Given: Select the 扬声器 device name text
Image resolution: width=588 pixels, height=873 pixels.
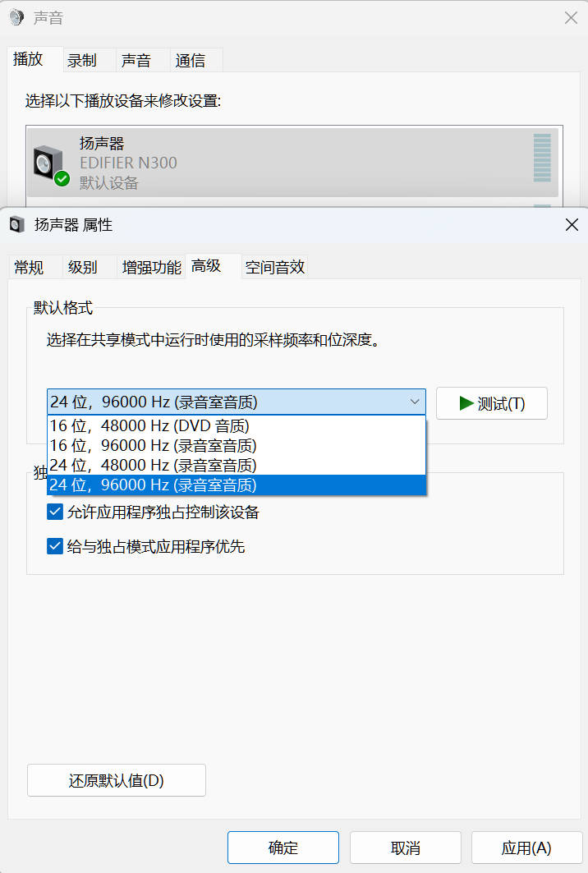Looking at the screenshot, I should [102, 143].
